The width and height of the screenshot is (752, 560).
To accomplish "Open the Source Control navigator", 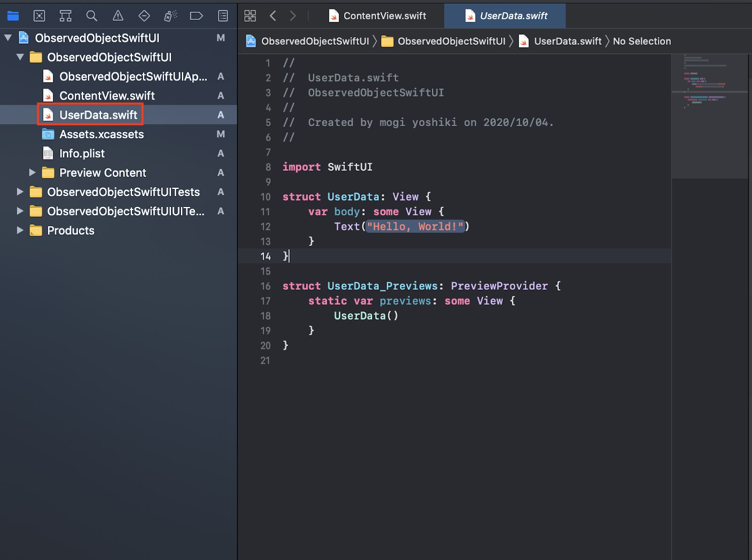I will pyautogui.click(x=39, y=16).
